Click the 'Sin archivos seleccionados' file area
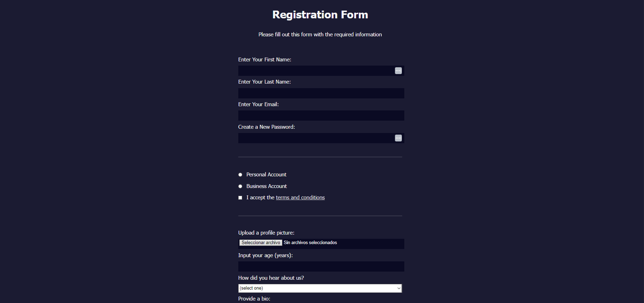This screenshot has height=303, width=644. 310,243
